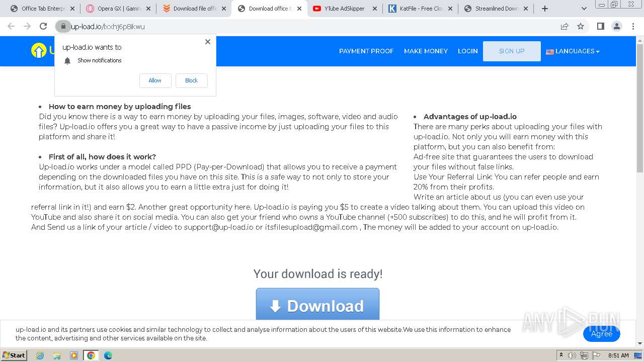Click the 'Show notifications' bell icon

(67, 60)
